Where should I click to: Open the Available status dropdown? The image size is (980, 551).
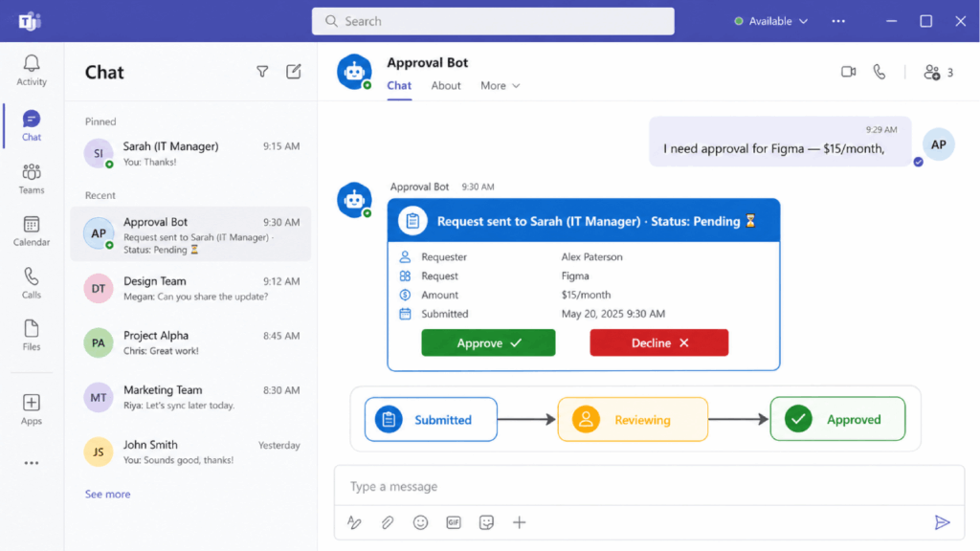point(770,21)
